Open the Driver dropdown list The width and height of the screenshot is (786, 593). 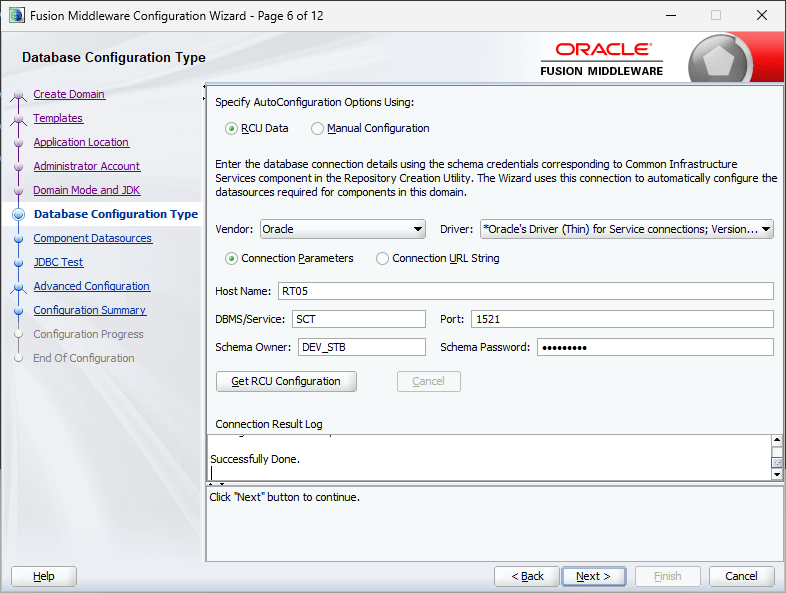tap(627, 229)
